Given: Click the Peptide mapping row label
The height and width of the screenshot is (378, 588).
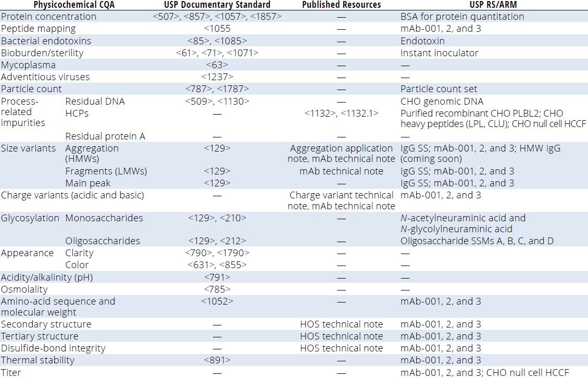Looking at the screenshot, I should tap(38, 29).
